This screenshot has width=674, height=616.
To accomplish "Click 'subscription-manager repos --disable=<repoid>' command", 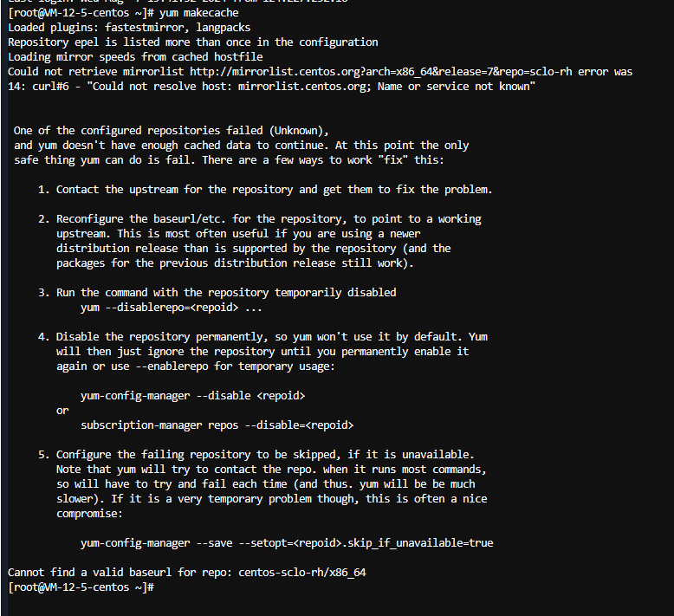I will 217,425.
